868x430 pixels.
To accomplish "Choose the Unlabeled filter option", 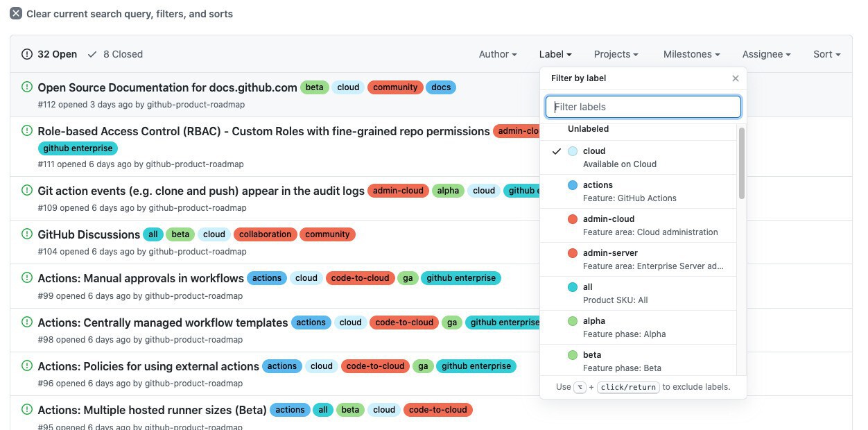I will tap(589, 129).
